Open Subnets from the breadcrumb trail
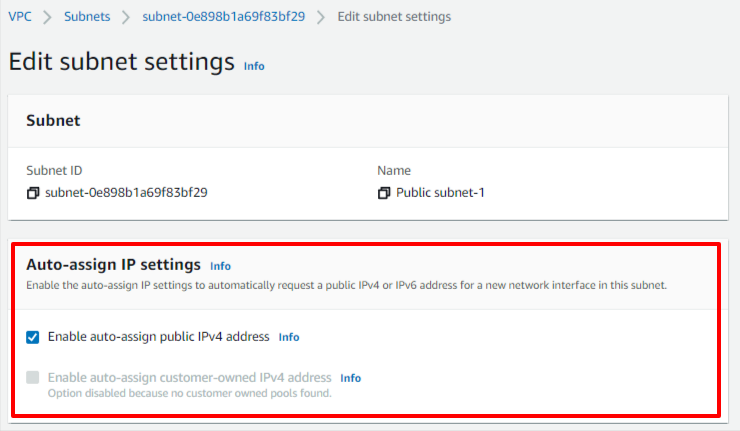Viewport: 740px width, 431px height. click(87, 17)
